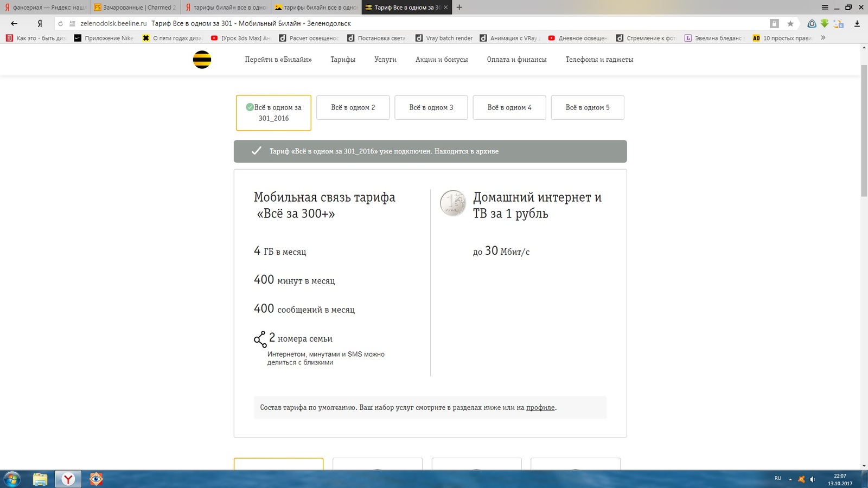Screen dimensions: 868x488
Task: Open 'Перейти в «Билайн»' menu
Action: (278, 60)
